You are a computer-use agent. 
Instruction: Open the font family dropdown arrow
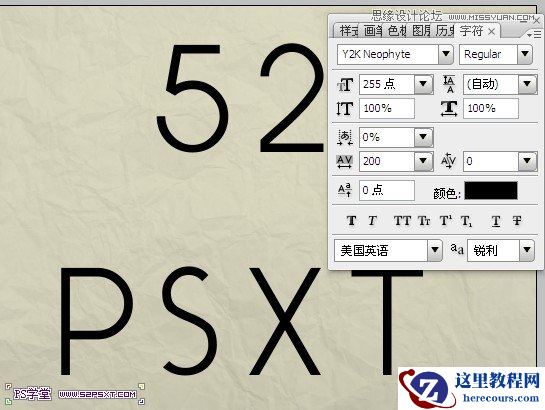pos(446,54)
